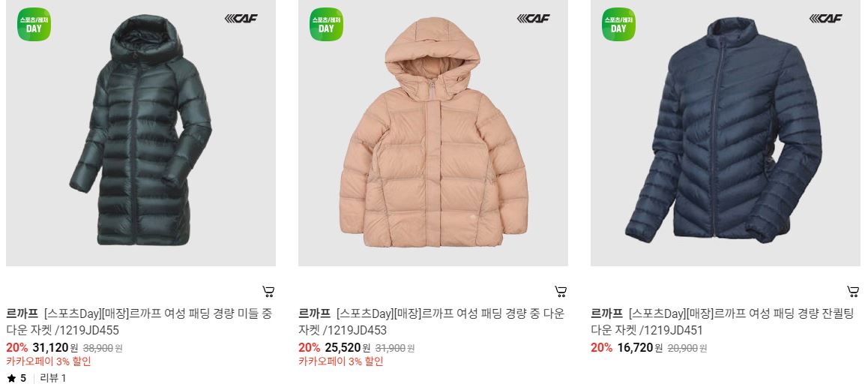Add navy quilted down jacket to cart
The image size is (868, 387).
pyautogui.click(x=852, y=292)
